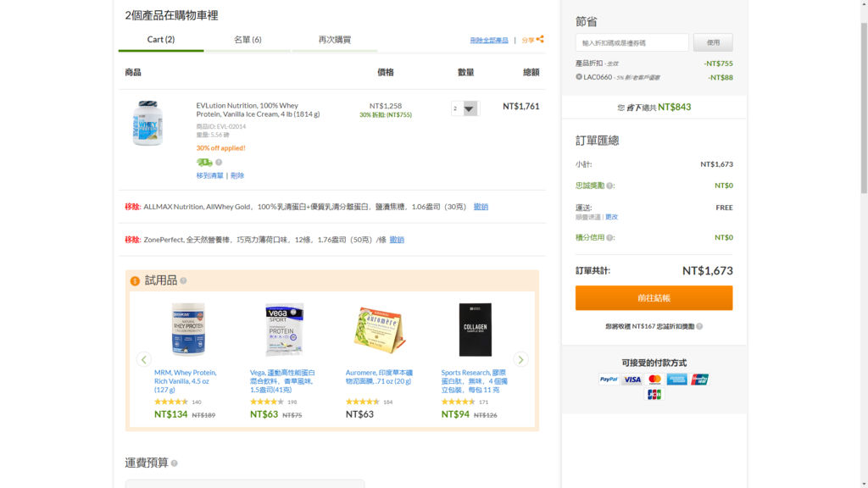The image size is (868, 488).
Task: Switch to the 名單 (6) tab
Action: tap(248, 40)
